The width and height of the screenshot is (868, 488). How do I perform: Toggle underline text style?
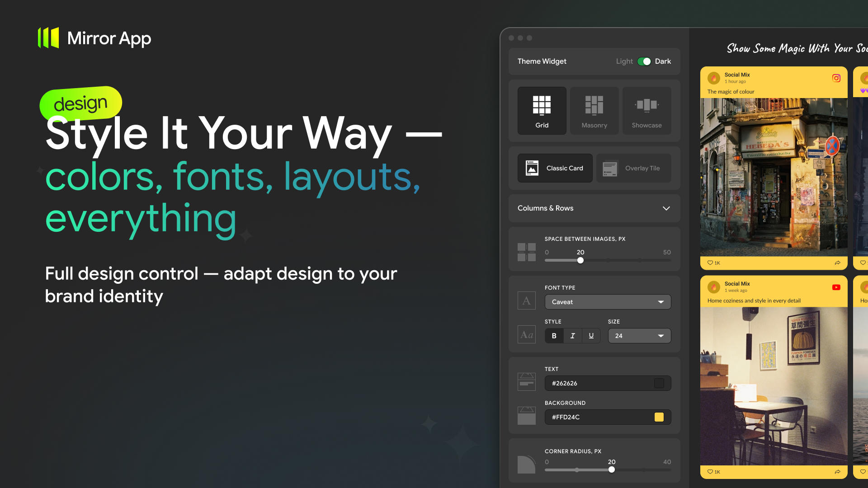pyautogui.click(x=591, y=336)
